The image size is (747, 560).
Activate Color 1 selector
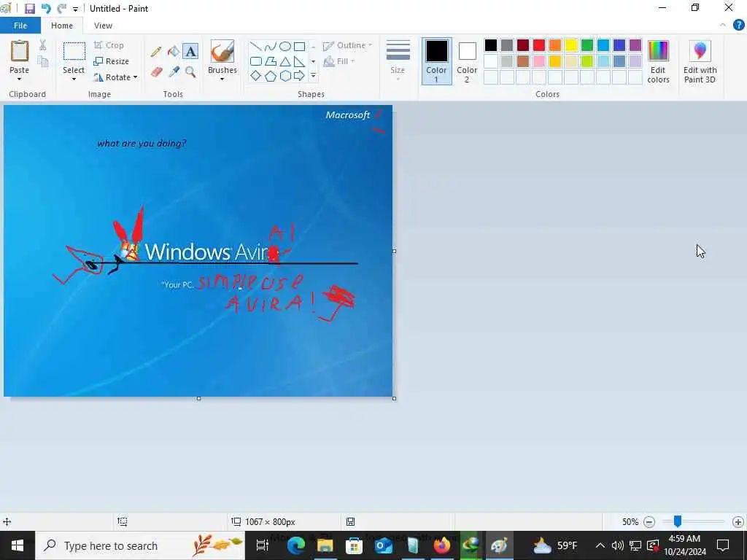tap(436, 61)
